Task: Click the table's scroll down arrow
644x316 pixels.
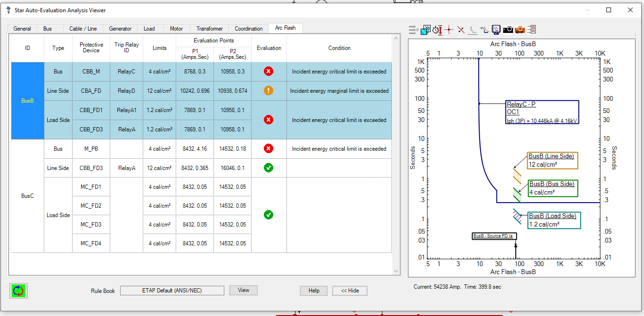Action: coord(396,271)
